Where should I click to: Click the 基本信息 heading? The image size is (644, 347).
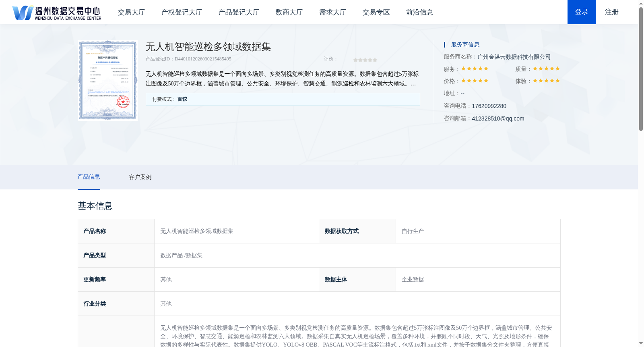[95, 206]
